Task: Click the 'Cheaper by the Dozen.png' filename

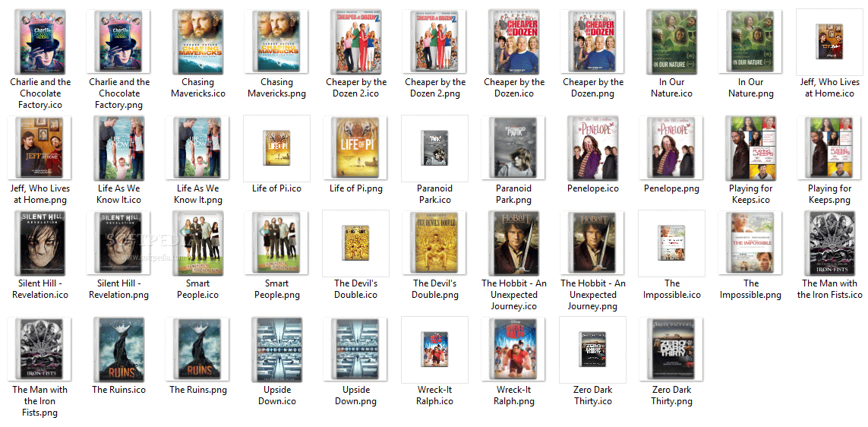Action: [592, 88]
